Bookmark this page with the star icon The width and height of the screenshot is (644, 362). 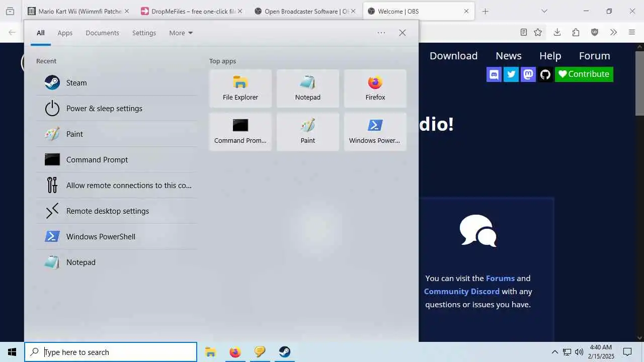(x=538, y=32)
